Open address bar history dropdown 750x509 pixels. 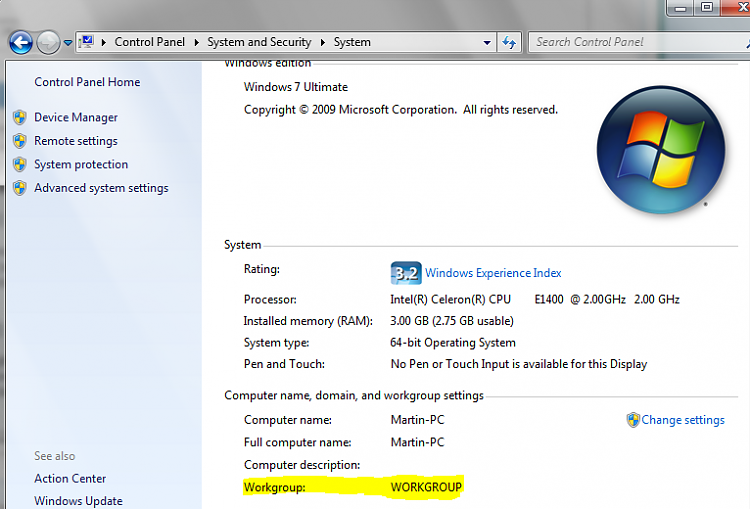(487, 43)
